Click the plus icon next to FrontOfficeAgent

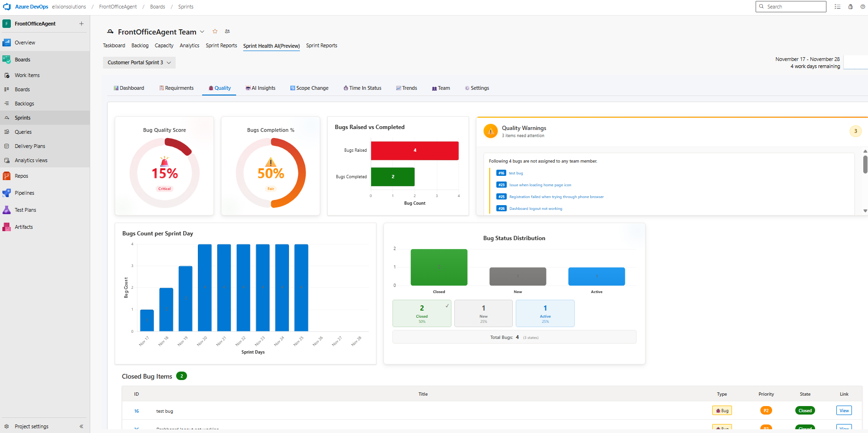point(81,24)
